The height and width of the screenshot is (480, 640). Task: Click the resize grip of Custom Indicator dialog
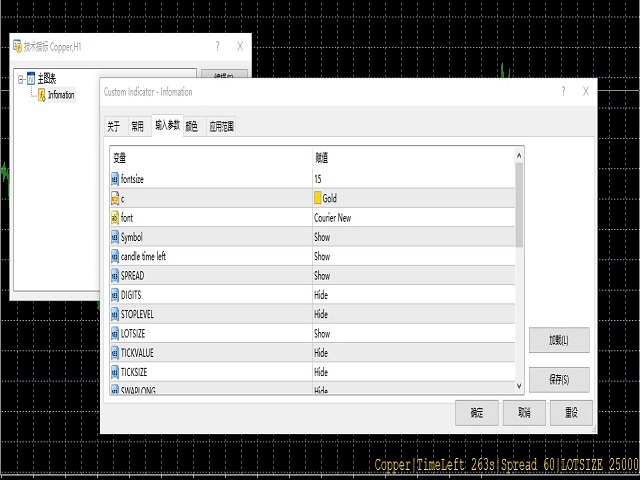click(594, 429)
